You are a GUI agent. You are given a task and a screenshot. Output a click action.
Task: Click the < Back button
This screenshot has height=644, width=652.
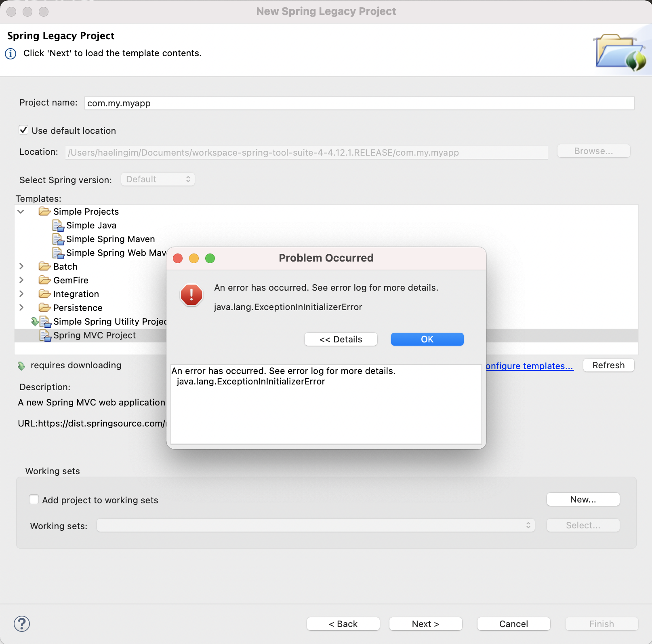(343, 624)
